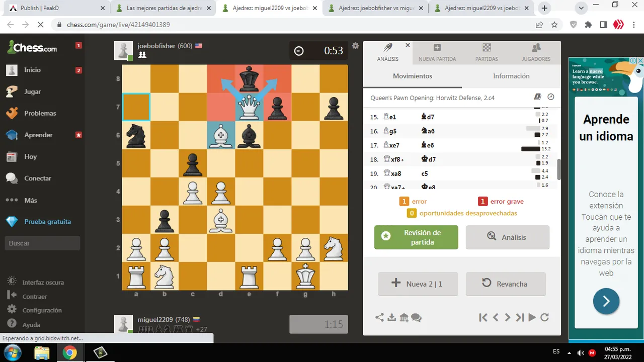Select move 17. Bxe7
The height and width of the screenshot is (362, 644).
click(x=392, y=145)
